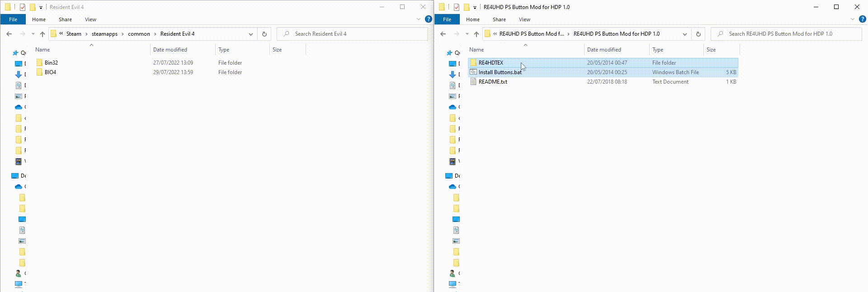The image size is (868, 292).
Task: Select Quick access star in RE4UHD window sidebar
Action: (450, 53)
